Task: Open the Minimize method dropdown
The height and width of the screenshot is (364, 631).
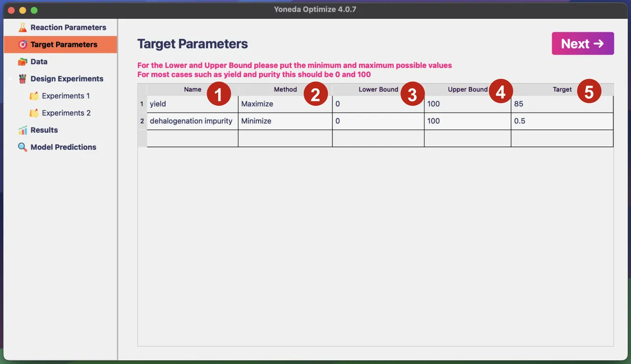Action: pyautogui.click(x=285, y=121)
